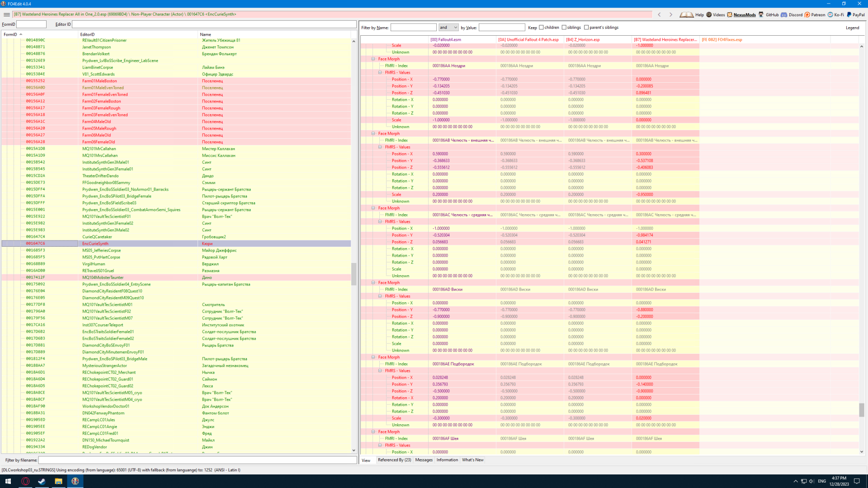Image resolution: width=868 pixels, height=488 pixels.
Task: Navigate back with the left arrow
Action: [x=660, y=14]
